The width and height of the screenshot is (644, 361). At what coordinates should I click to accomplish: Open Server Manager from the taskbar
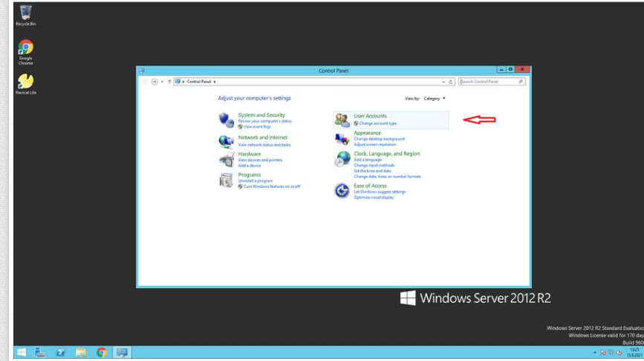[40, 352]
